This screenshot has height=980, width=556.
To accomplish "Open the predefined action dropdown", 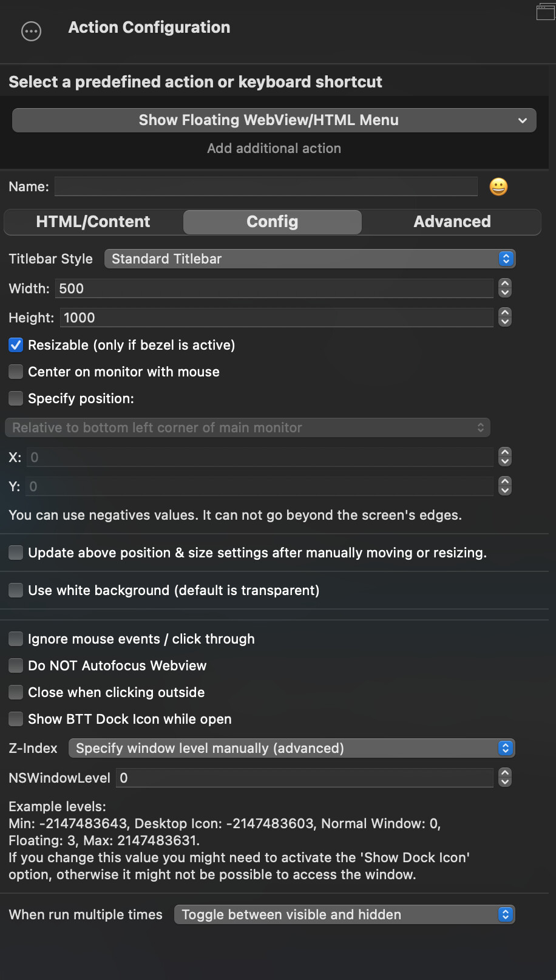I will (274, 120).
